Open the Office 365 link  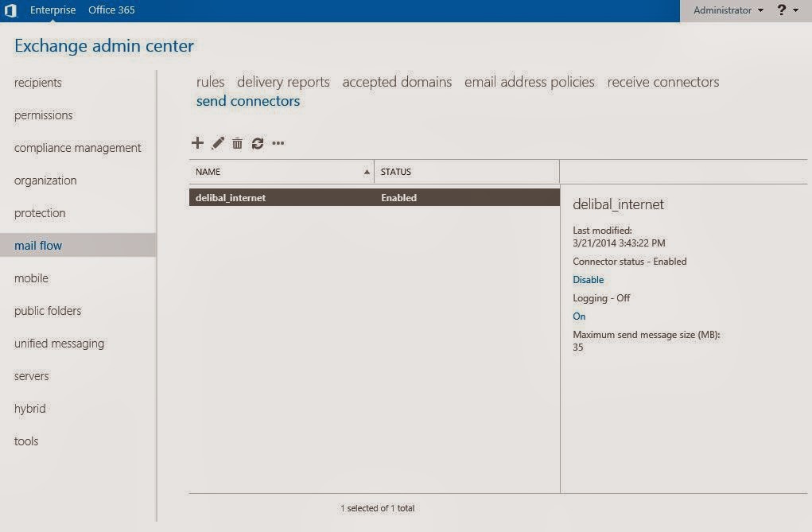111,10
